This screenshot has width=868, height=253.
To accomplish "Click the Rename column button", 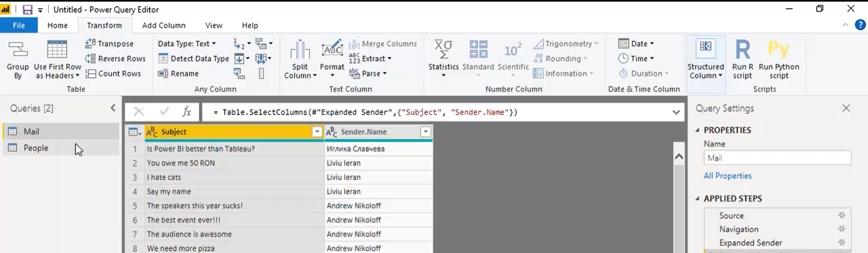I will 178,73.
